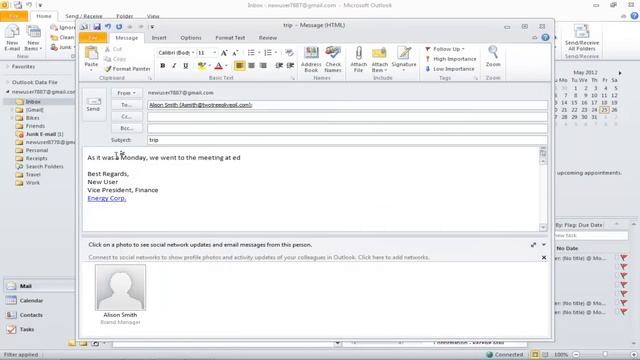640x360 pixels.
Task: Click the font color button
Action: pyautogui.click(x=219, y=66)
